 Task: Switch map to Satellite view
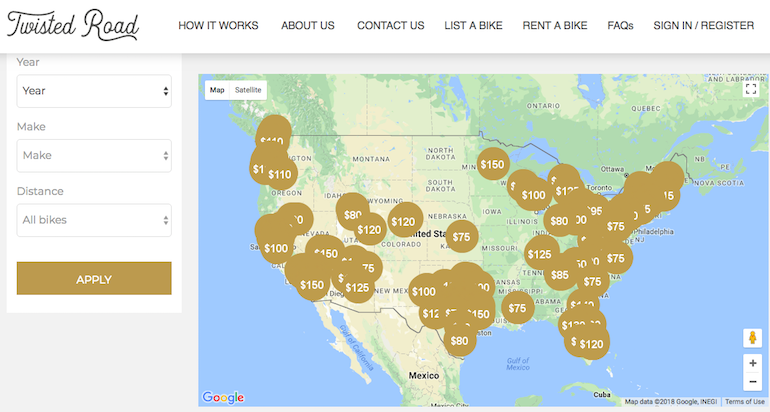click(248, 90)
